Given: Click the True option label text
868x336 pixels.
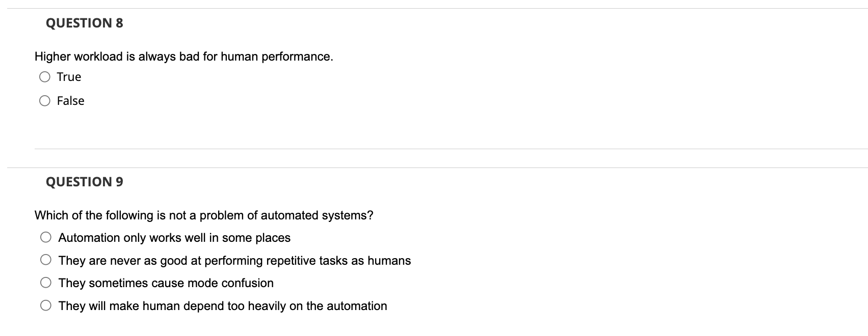Looking at the screenshot, I should (x=69, y=76).
